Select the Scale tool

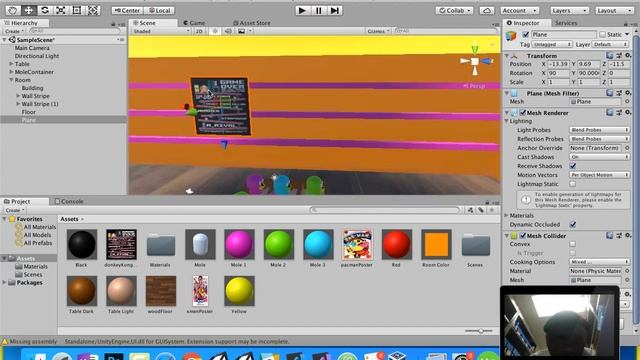pos(60,10)
